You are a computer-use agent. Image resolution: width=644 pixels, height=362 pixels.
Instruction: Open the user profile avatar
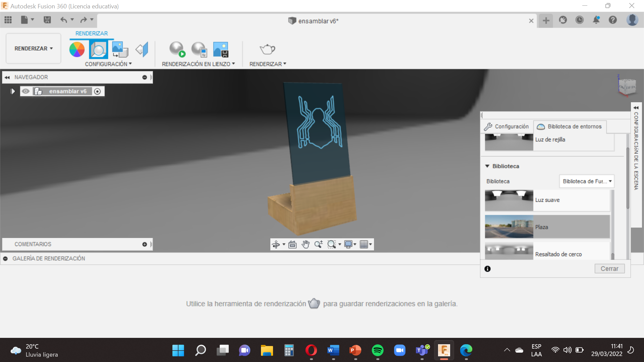point(632,20)
